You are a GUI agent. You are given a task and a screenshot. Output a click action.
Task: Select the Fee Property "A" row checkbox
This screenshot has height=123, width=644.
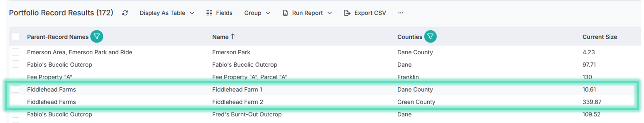click(16, 77)
